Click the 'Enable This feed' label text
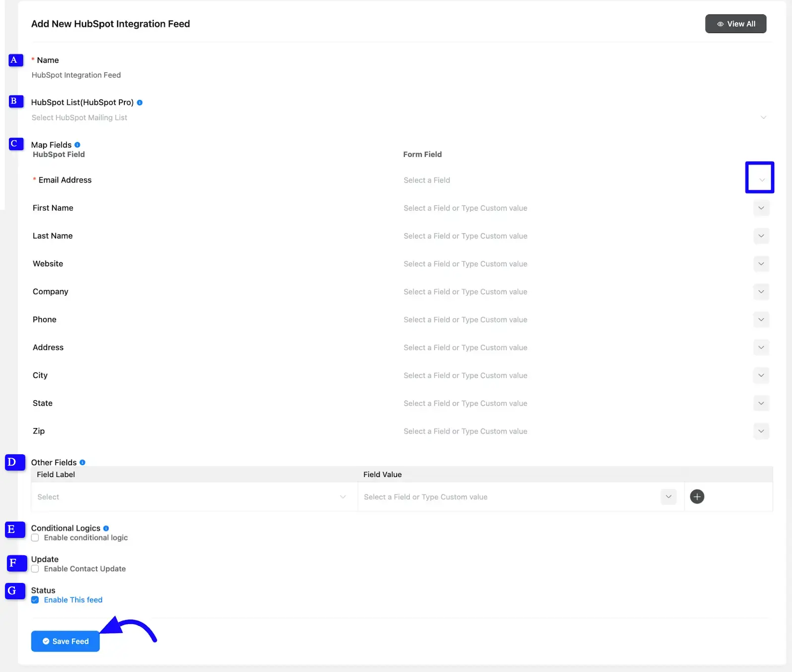 [73, 600]
